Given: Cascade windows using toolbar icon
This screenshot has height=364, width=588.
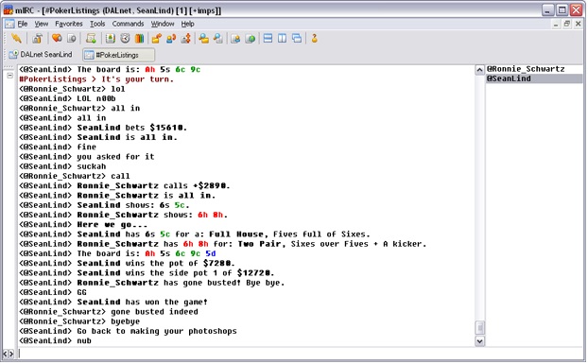Looking at the screenshot, I should [297, 38].
